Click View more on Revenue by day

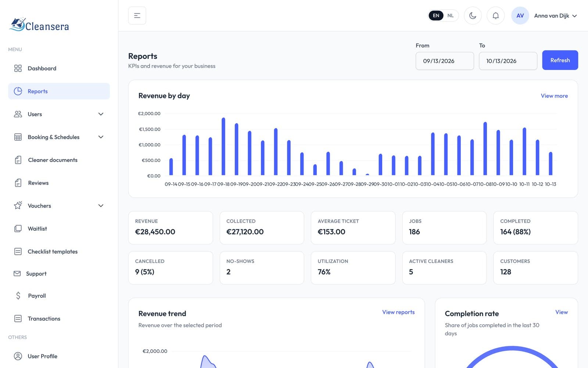pos(554,96)
